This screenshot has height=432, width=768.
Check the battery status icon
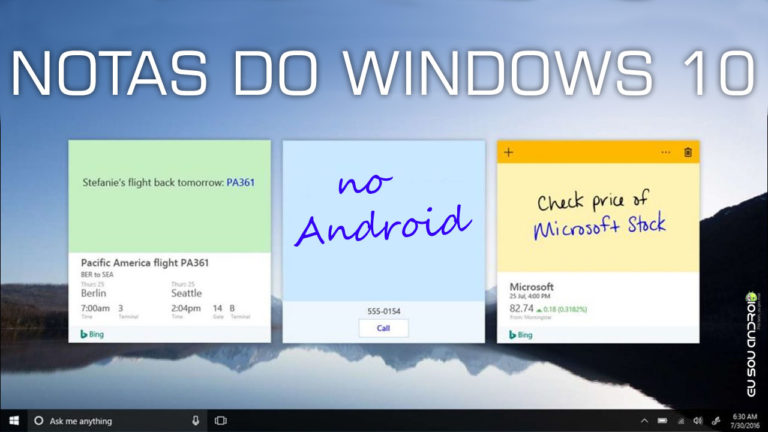[662, 421]
